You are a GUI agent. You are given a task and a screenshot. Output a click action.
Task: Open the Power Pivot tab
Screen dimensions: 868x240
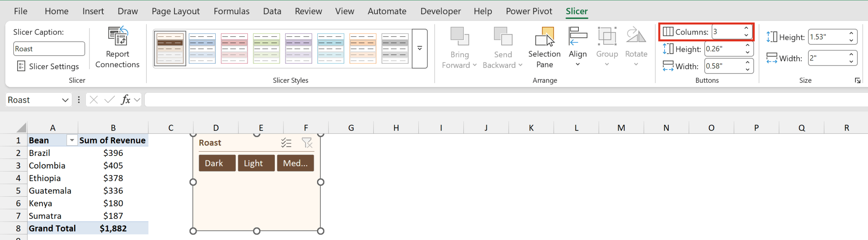(529, 11)
